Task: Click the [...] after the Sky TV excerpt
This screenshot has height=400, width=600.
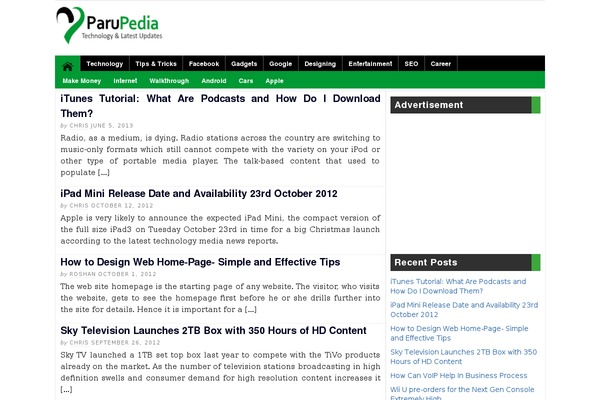Action: 66,390
